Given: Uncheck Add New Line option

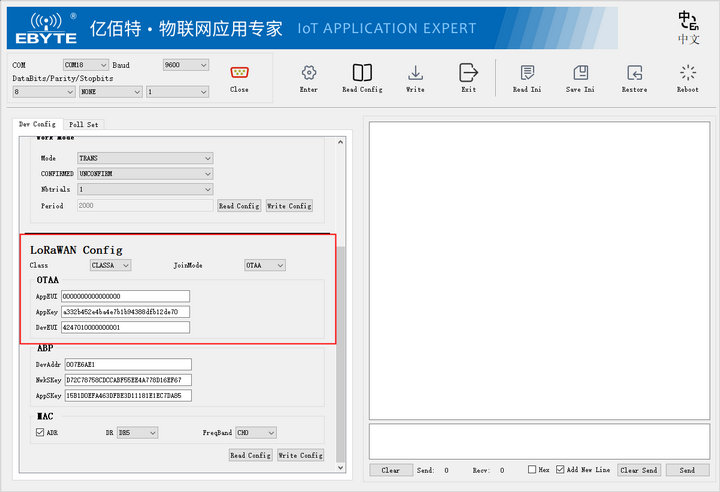Looking at the screenshot, I should tap(560, 469).
